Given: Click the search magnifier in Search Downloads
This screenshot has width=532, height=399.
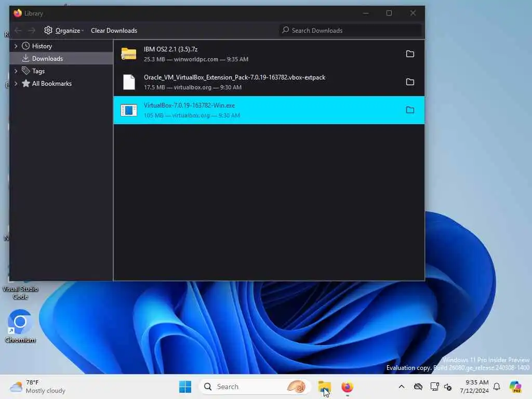Looking at the screenshot, I should pos(286,30).
